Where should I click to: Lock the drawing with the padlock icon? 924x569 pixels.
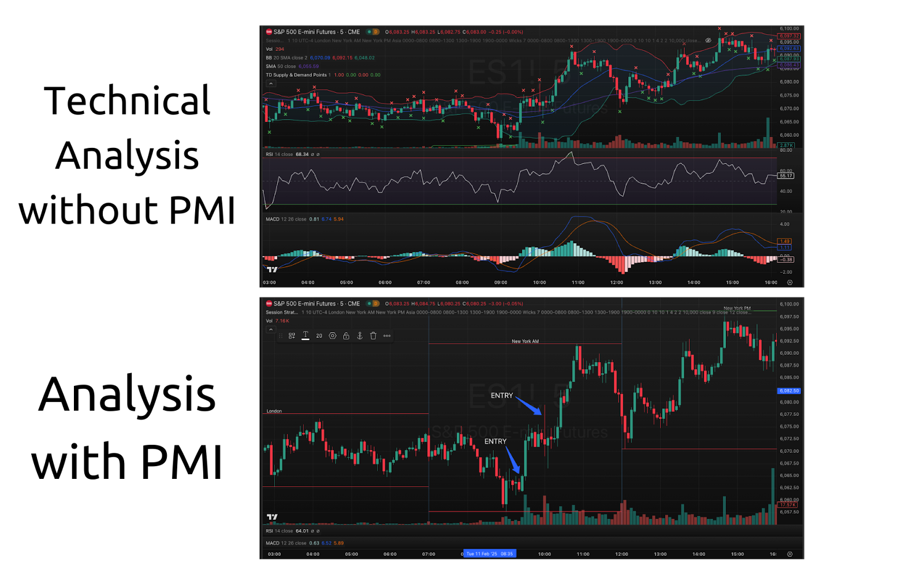click(346, 336)
